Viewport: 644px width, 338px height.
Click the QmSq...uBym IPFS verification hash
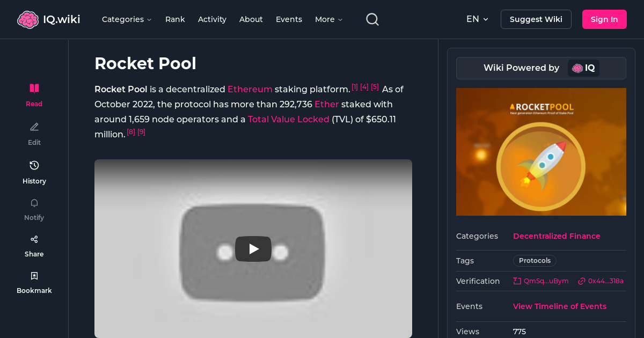(x=540, y=281)
